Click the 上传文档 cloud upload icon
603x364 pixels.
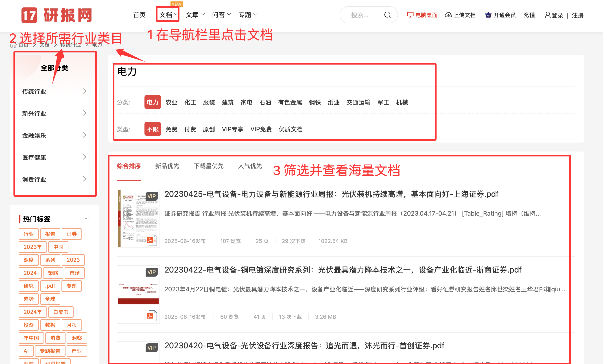[x=448, y=15]
